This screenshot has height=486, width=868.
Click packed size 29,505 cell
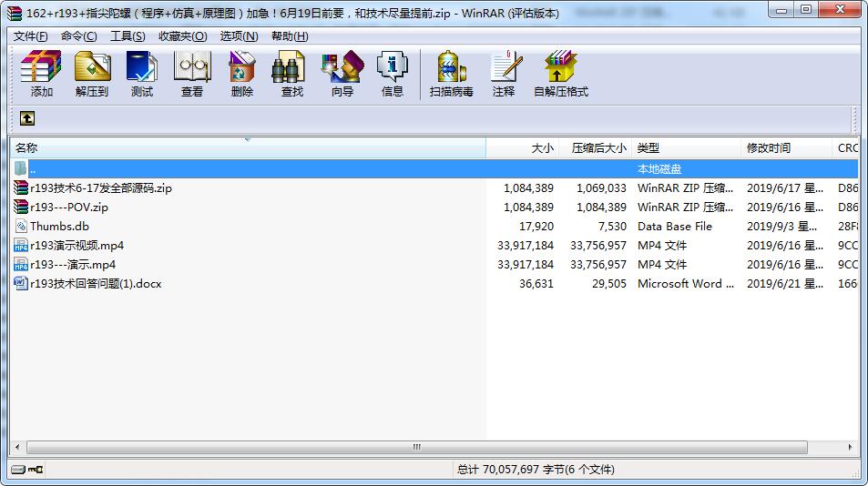click(x=609, y=284)
